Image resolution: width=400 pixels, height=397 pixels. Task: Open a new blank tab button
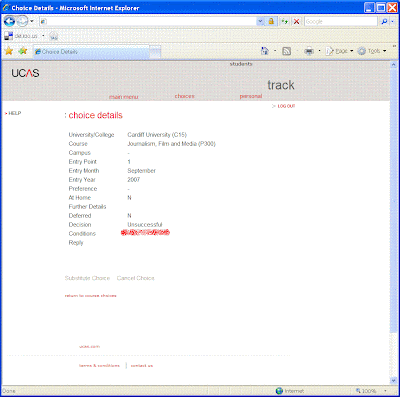(x=155, y=52)
